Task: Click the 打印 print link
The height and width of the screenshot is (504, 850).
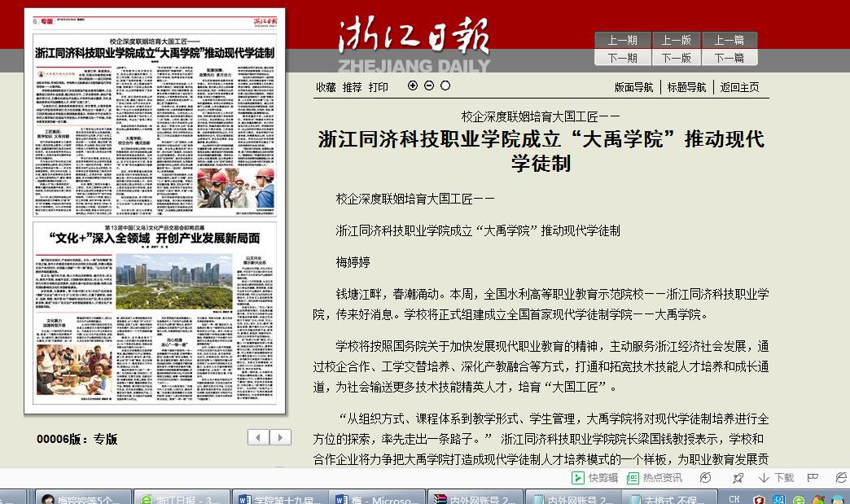Action: pyautogui.click(x=379, y=87)
